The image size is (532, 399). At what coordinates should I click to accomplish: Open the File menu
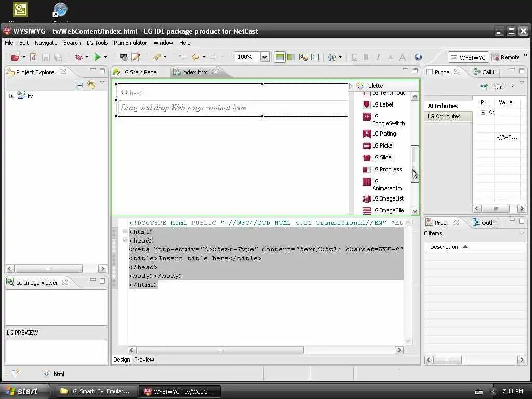coord(9,43)
